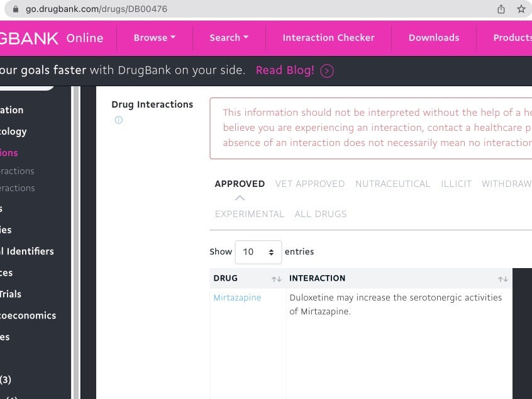
Task: Click the red healthcare warning notice
Action: pos(371,128)
